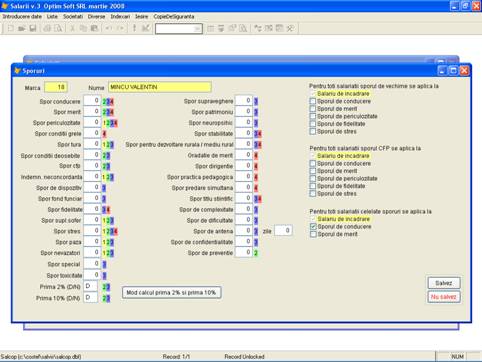The width and height of the screenshot is (482, 362).
Task: Click the Cut scissors toolbar icon
Action: pos(72,28)
